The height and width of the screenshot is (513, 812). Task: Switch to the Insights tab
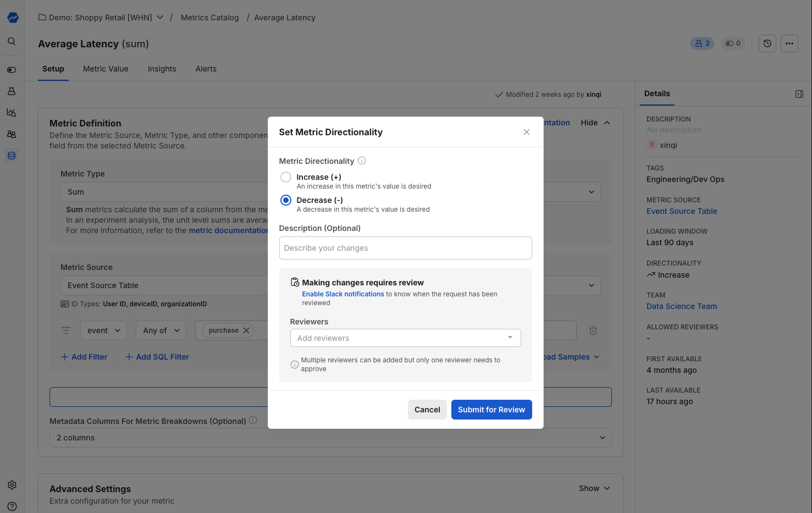tap(162, 69)
